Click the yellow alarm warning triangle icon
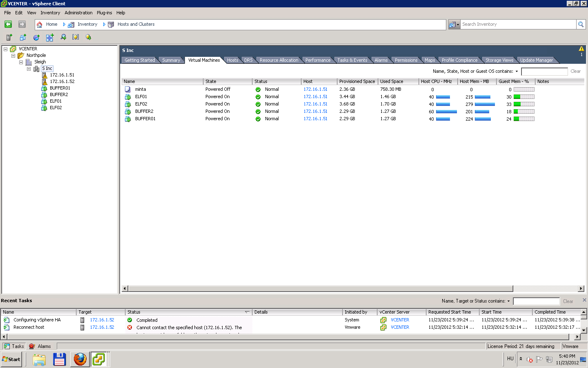Viewport: 588px width, 368px height. click(581, 49)
